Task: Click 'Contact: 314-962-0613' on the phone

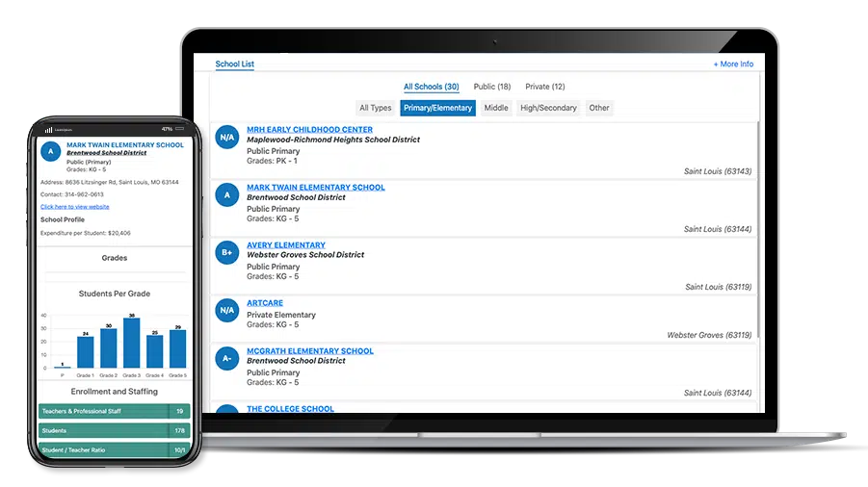Action: [72, 194]
